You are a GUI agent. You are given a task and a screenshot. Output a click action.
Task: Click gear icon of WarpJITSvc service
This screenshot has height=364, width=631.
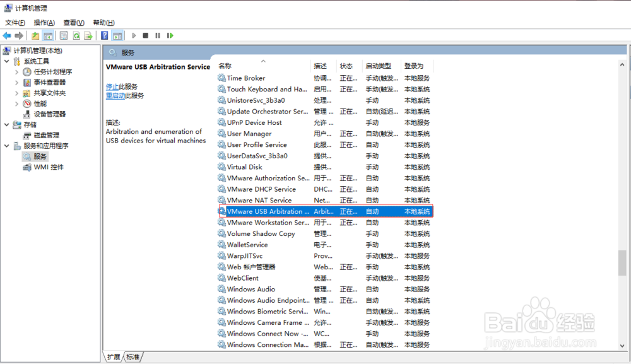(x=221, y=255)
